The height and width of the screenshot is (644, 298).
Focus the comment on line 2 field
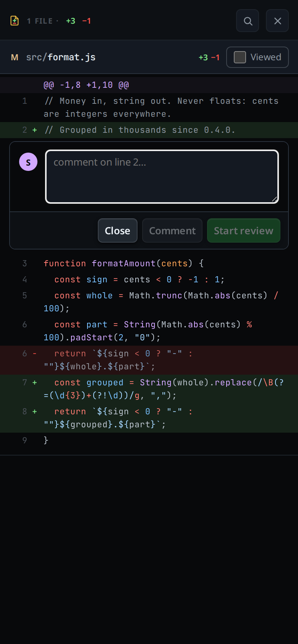[162, 177]
